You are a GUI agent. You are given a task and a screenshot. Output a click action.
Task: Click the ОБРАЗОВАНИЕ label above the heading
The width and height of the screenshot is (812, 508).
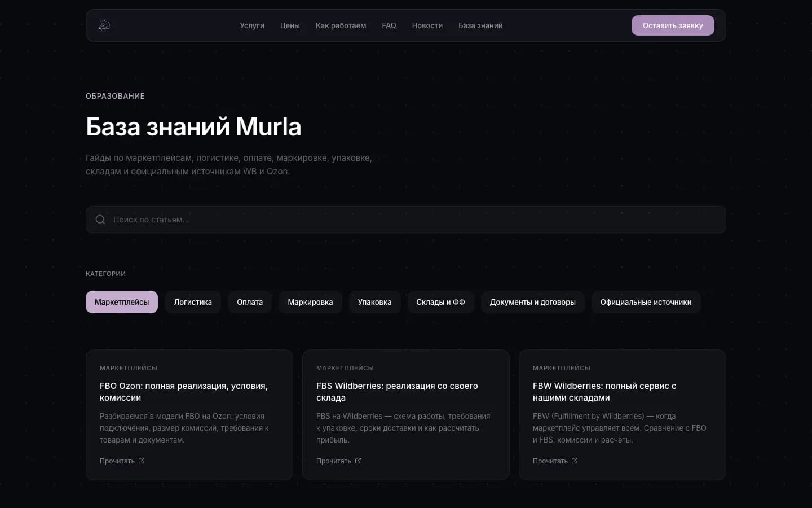point(115,96)
